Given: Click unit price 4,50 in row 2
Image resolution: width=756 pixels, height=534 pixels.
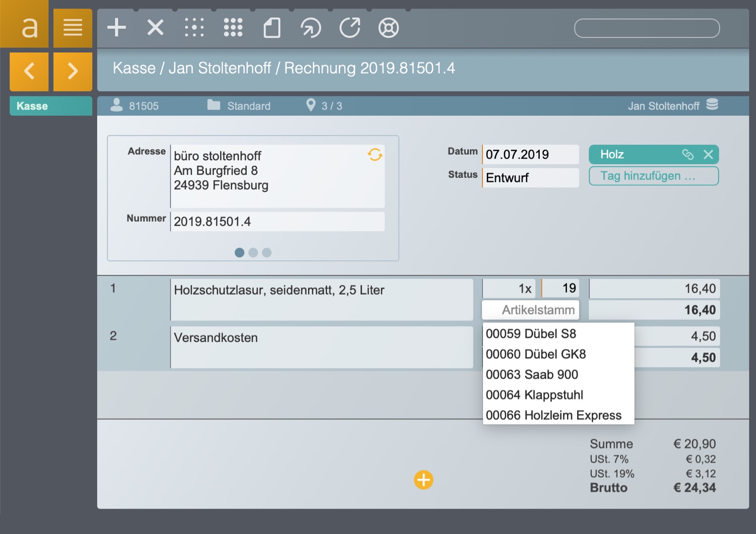Looking at the screenshot, I should pyautogui.click(x=677, y=336).
